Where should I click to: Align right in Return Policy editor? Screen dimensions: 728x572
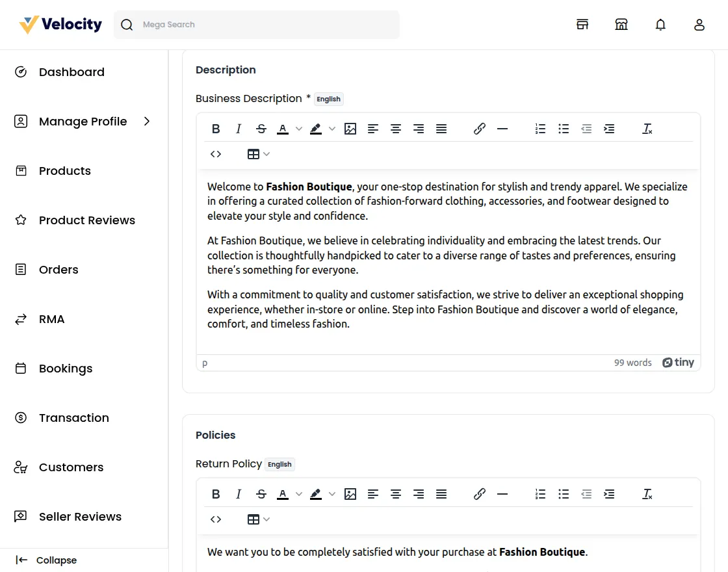[419, 494]
